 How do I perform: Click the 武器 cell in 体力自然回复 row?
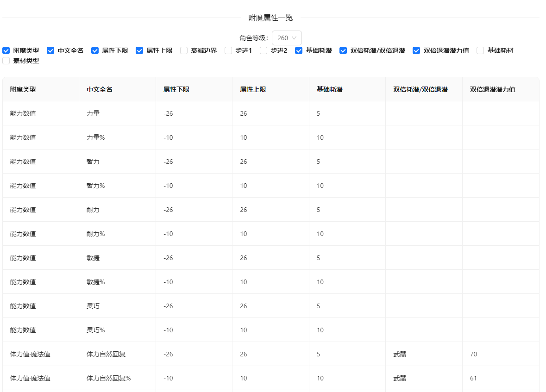pos(399,354)
